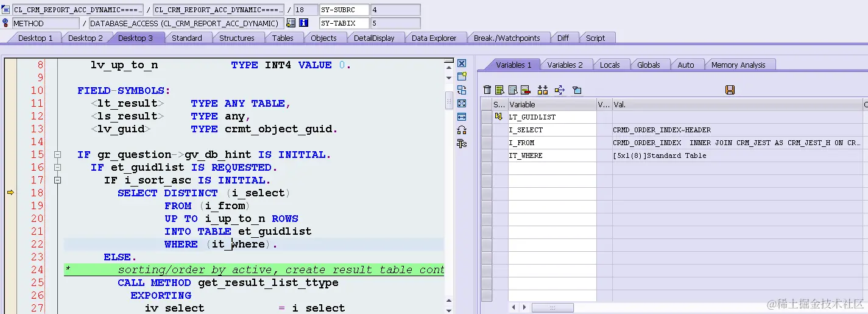Click the tool settings icon below headset
Screen dimensions: 868x314
(x=461, y=143)
